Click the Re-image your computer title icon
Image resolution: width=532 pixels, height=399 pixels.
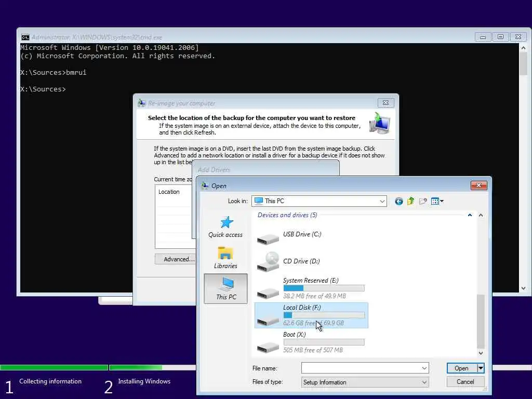[141, 103]
